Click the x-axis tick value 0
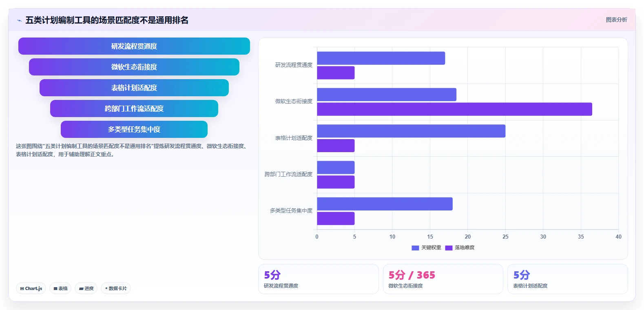This screenshot has width=644, height=310. (x=317, y=237)
